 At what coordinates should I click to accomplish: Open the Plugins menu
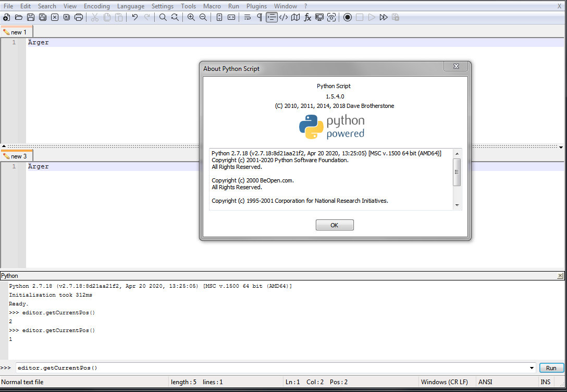click(x=256, y=6)
